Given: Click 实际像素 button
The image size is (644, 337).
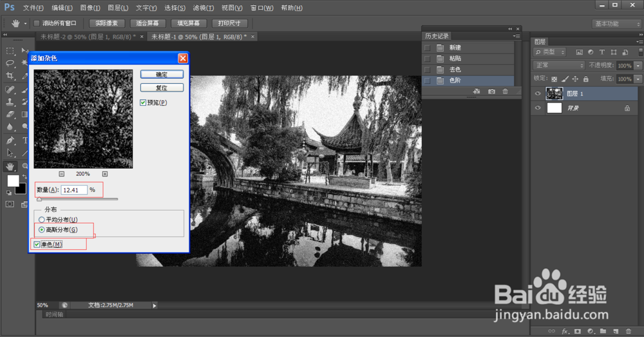Looking at the screenshot, I should (107, 23).
